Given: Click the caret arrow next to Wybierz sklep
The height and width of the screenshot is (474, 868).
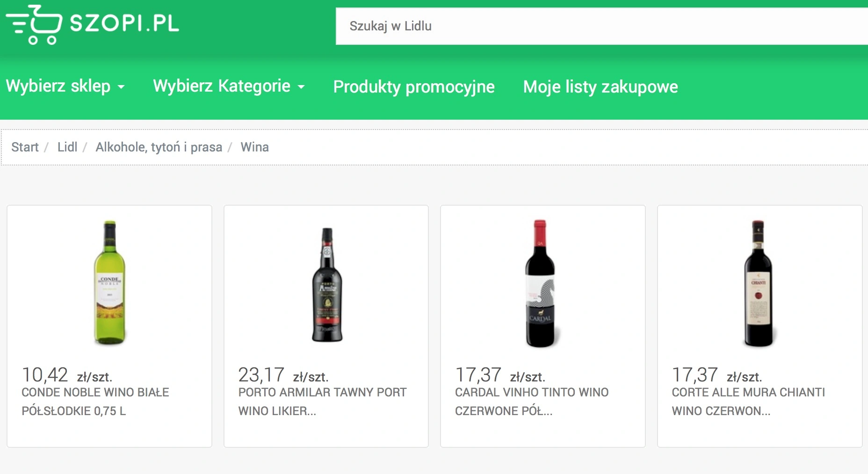Looking at the screenshot, I should 121,87.
